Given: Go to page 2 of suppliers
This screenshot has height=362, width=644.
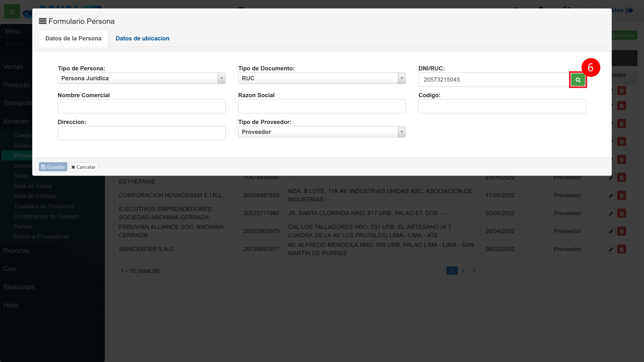Looking at the screenshot, I should [x=463, y=270].
